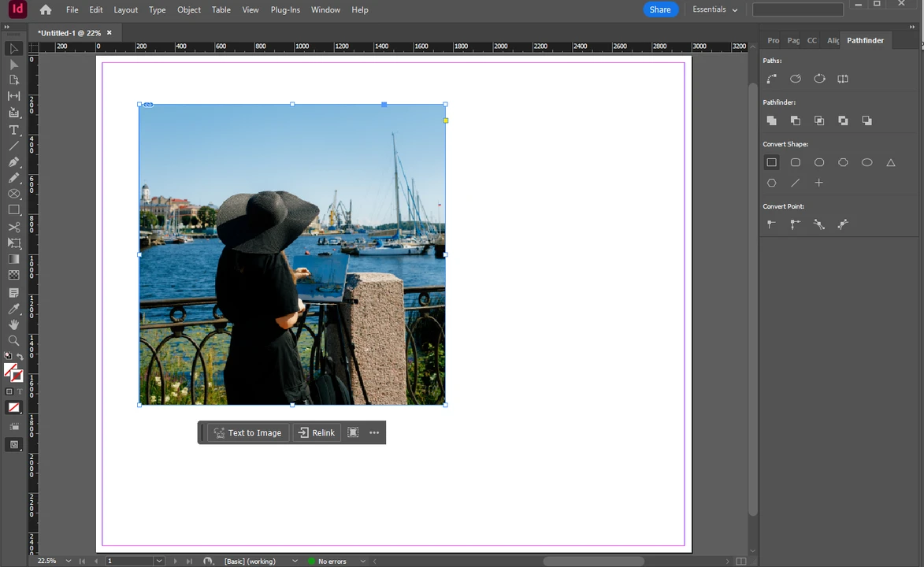The image size is (924, 567).
Task: Click the Open Path icon
Action: click(x=796, y=79)
